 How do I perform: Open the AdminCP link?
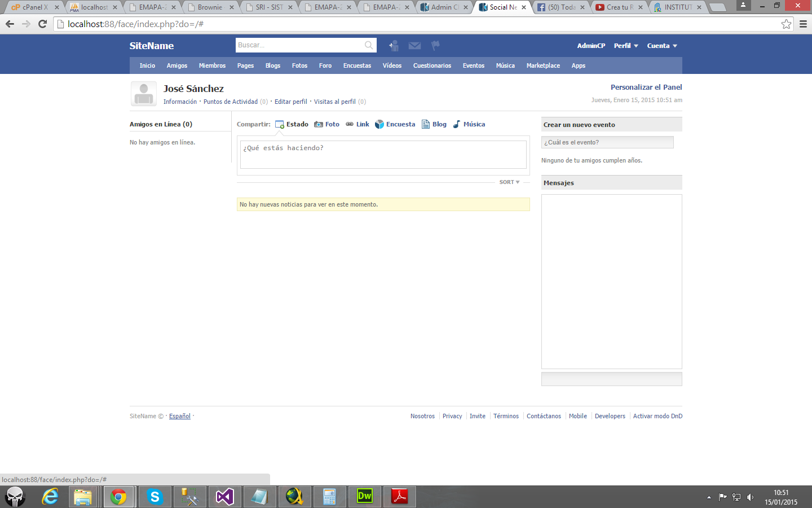[x=591, y=46]
